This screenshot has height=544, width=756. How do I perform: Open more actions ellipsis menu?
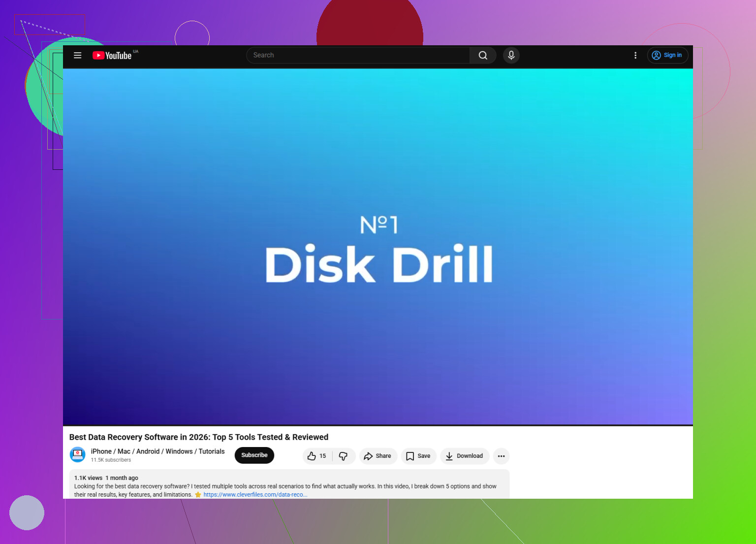click(x=501, y=456)
